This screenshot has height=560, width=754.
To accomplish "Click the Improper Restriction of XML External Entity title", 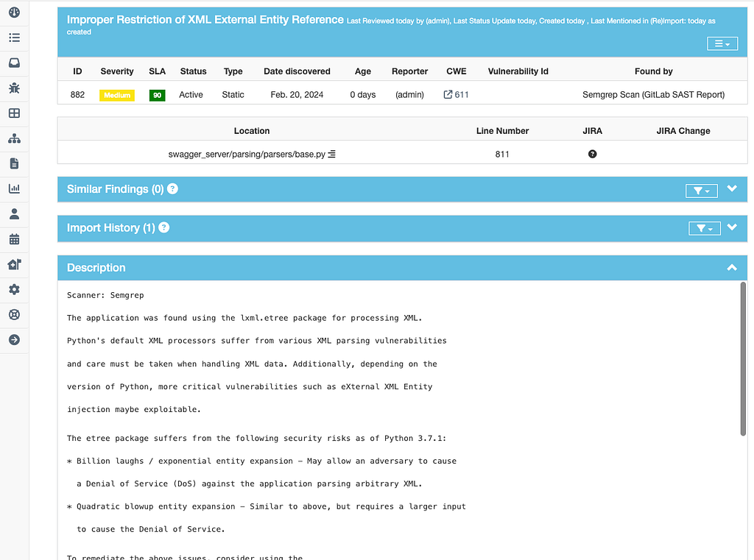I will (205, 20).
